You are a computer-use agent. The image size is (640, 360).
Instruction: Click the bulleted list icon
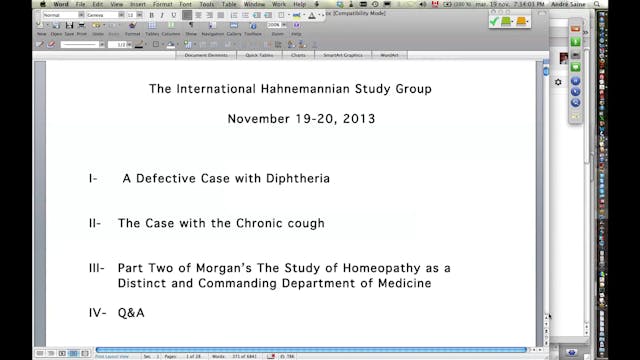coord(245,16)
